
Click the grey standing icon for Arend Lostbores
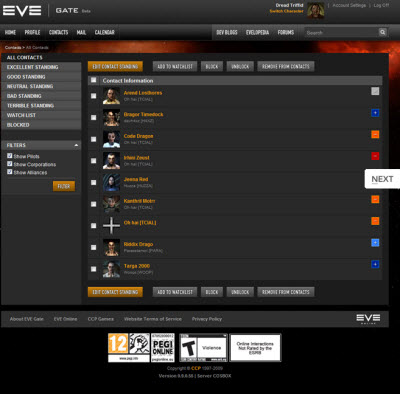[x=375, y=91]
